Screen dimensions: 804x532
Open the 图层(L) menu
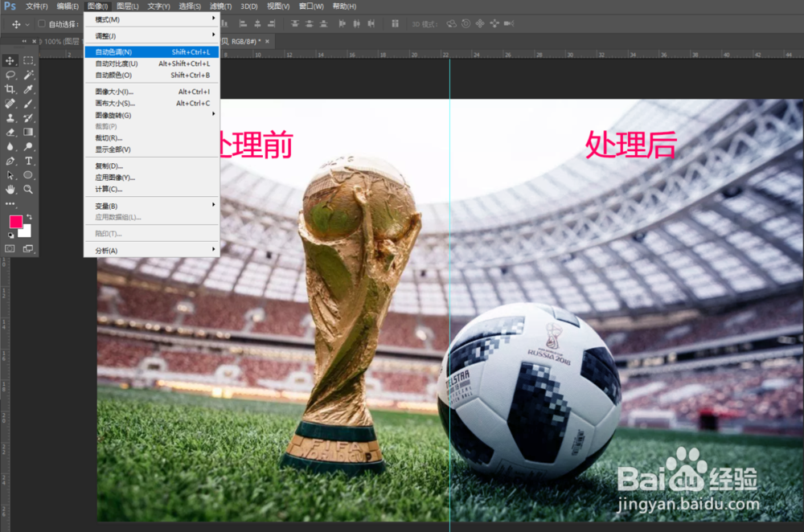[x=128, y=6]
